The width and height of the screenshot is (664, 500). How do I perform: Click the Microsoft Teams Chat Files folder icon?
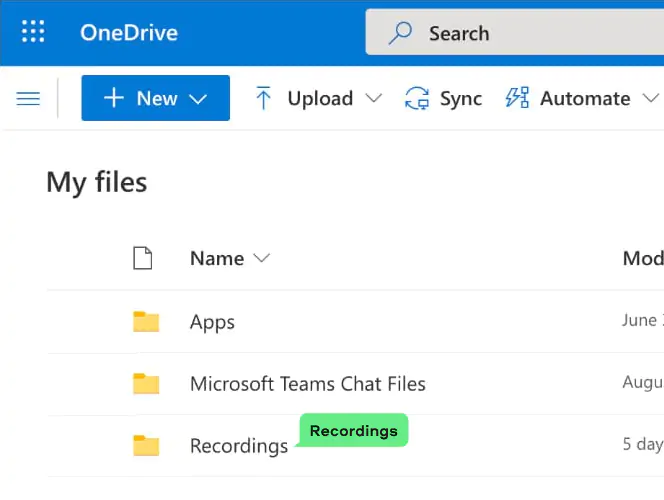(x=146, y=384)
